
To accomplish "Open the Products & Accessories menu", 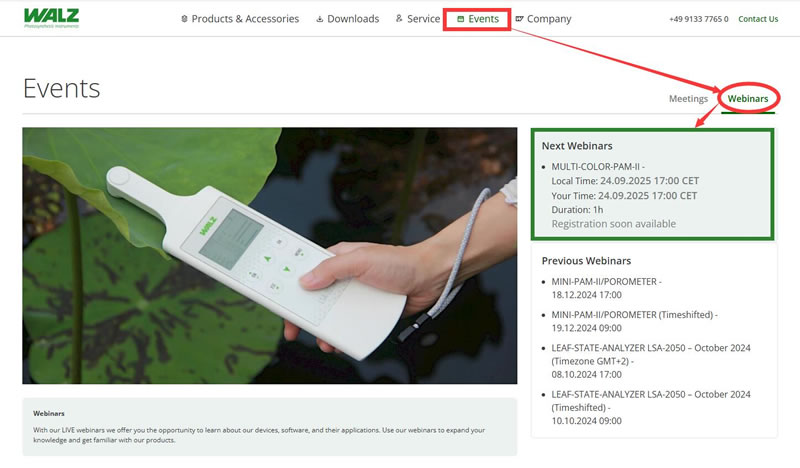I will [245, 19].
